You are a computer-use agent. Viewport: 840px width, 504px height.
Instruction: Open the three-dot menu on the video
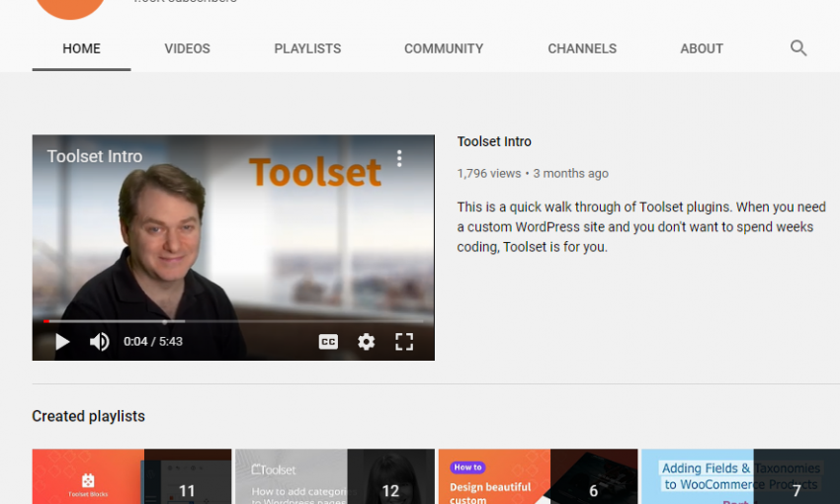point(399,158)
